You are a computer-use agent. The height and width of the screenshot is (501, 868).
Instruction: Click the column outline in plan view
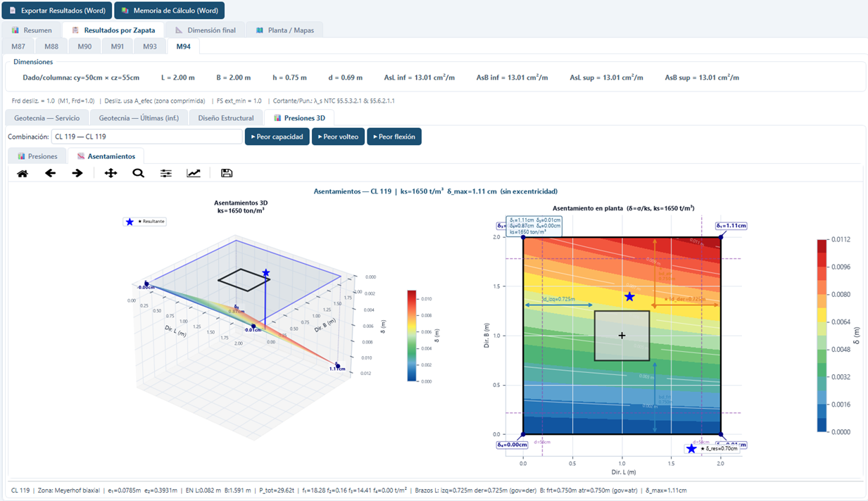click(x=622, y=336)
